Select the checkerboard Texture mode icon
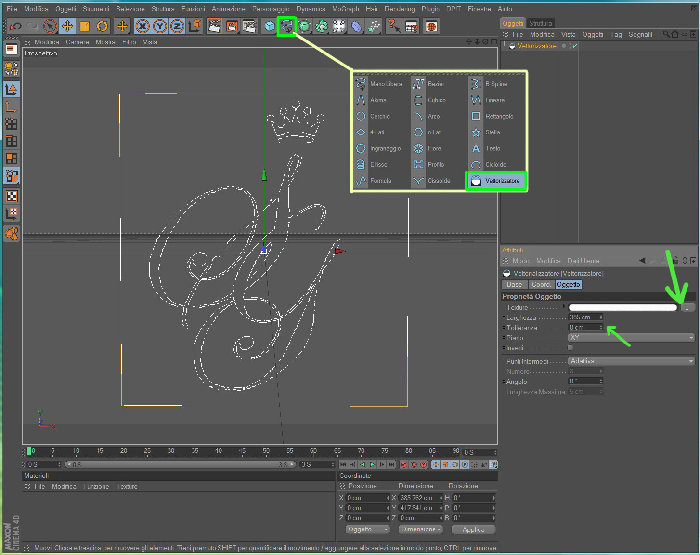The width and height of the screenshot is (700, 555). coord(12,196)
